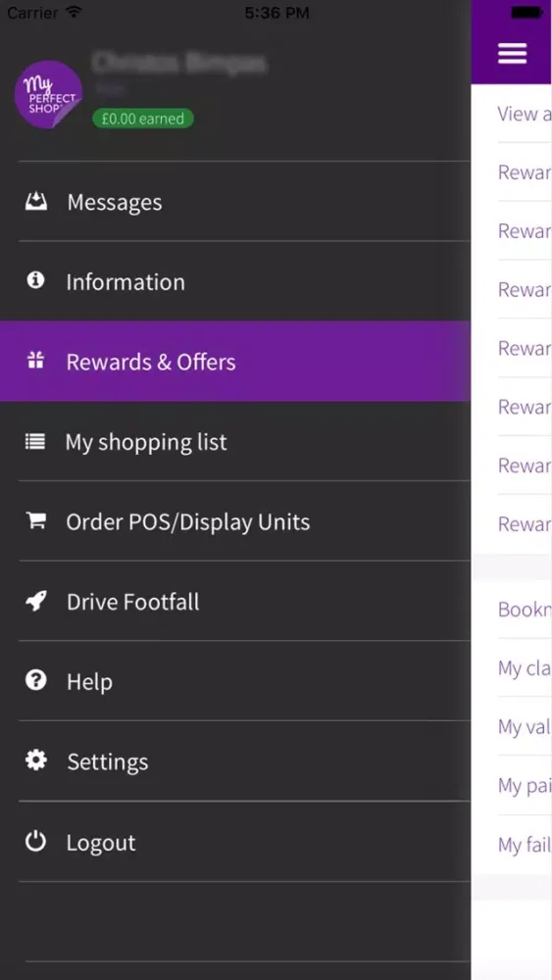
Task: Open the 'My cla...' list row
Action: (x=512, y=668)
